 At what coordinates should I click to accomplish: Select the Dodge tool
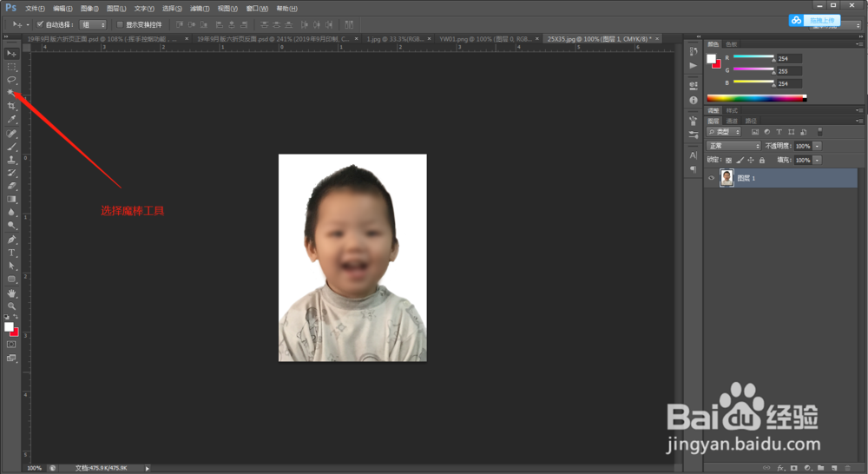pyautogui.click(x=11, y=226)
